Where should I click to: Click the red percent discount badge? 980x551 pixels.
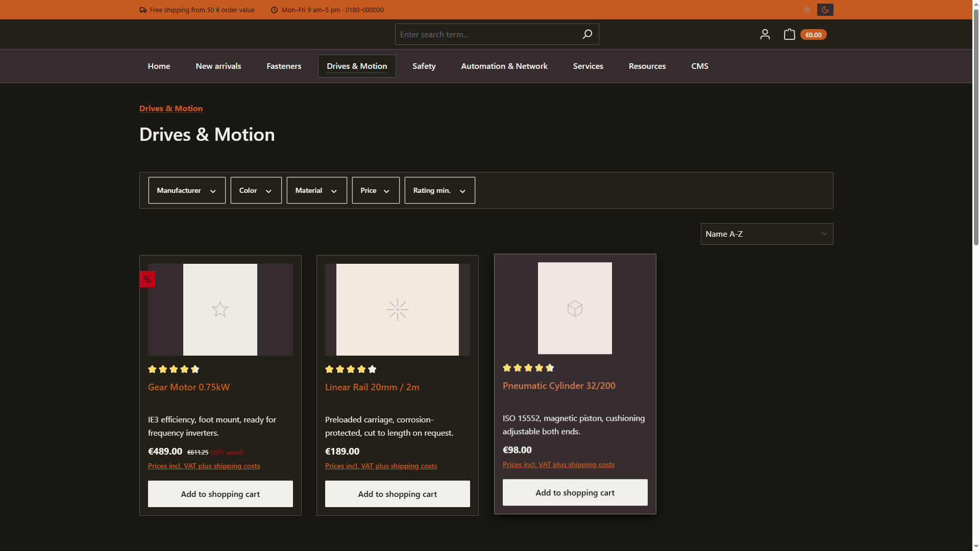point(147,279)
